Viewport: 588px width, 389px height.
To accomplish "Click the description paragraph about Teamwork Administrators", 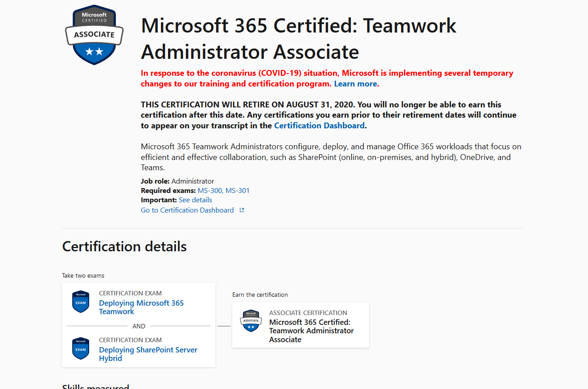I will point(331,157).
